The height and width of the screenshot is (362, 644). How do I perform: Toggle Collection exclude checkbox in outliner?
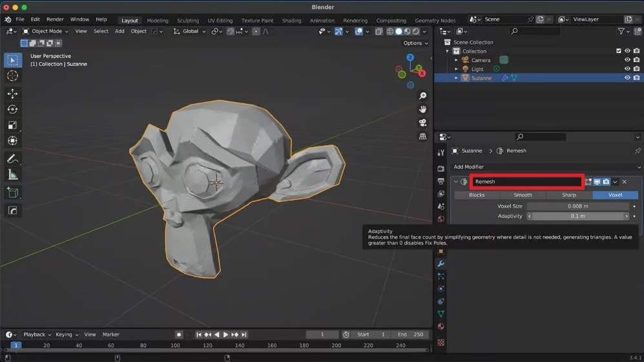619,51
